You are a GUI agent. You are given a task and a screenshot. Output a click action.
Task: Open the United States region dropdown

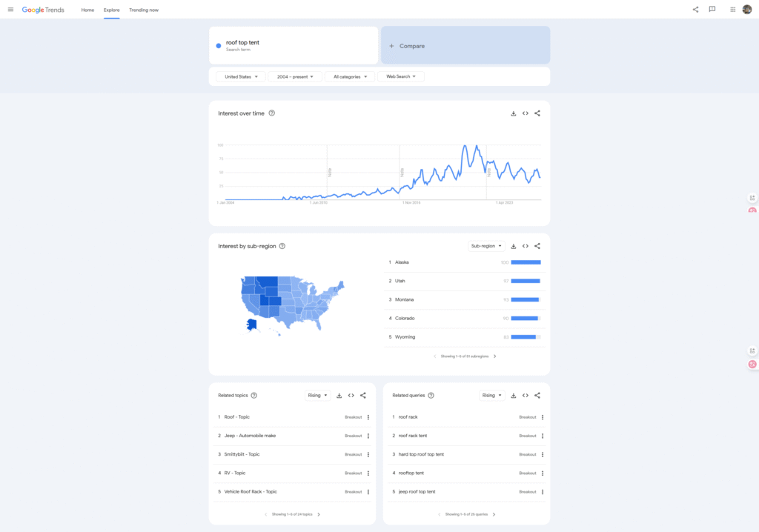(241, 76)
